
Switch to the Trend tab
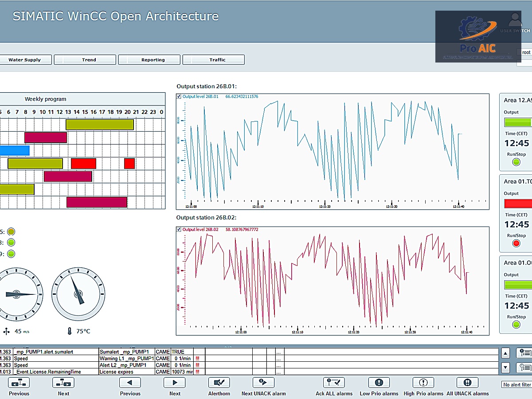pos(85,60)
